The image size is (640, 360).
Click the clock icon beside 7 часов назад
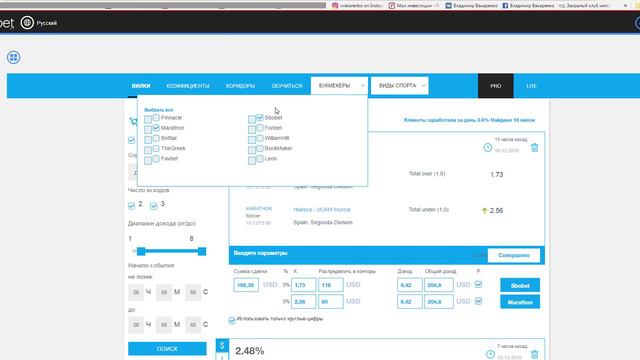tap(490, 354)
